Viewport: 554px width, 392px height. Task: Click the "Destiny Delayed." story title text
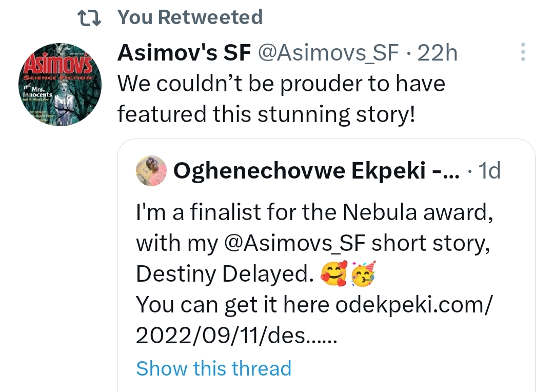(x=225, y=275)
